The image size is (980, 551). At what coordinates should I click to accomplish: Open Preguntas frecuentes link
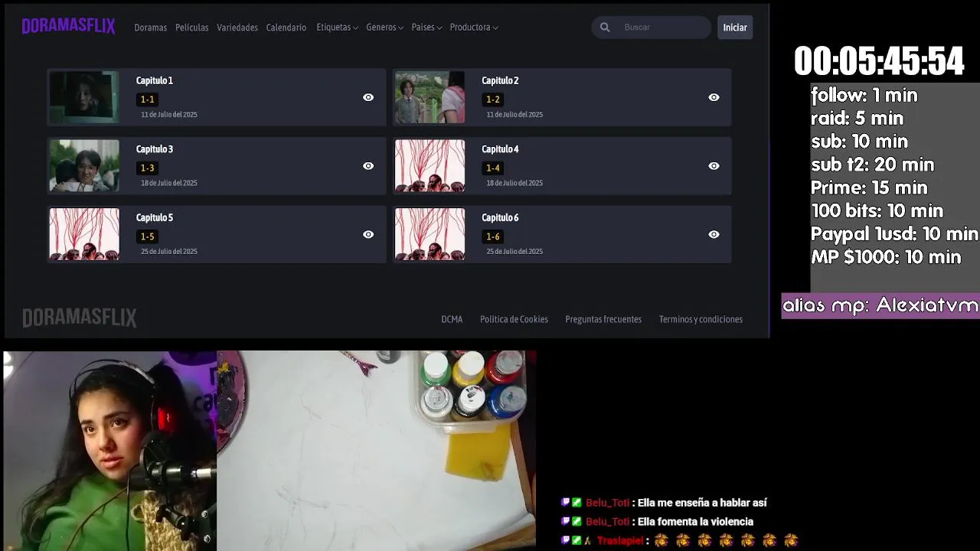[603, 319]
